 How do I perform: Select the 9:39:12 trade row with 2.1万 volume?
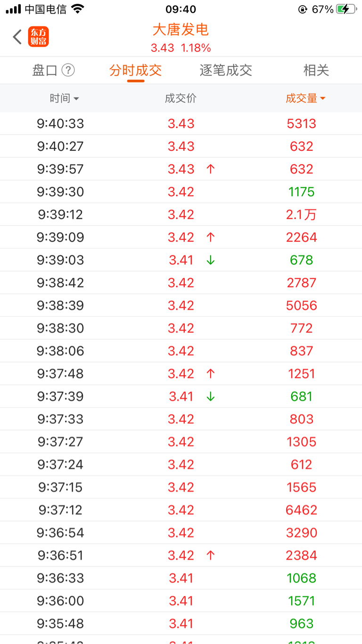tap(181, 215)
